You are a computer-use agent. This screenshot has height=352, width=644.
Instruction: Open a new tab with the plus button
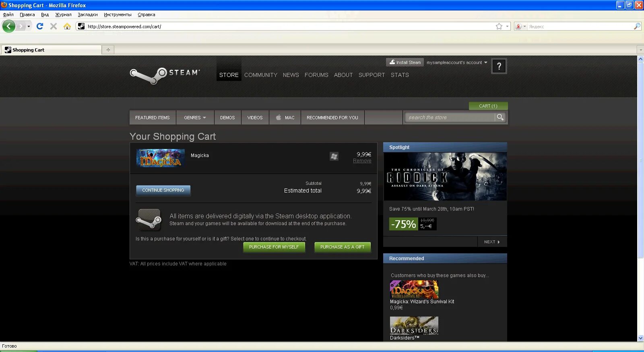coord(108,50)
